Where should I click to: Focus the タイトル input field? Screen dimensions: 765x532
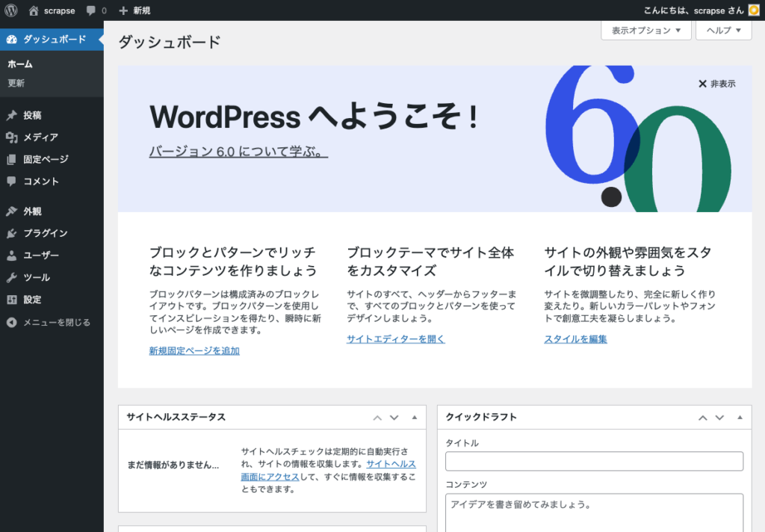point(594,461)
